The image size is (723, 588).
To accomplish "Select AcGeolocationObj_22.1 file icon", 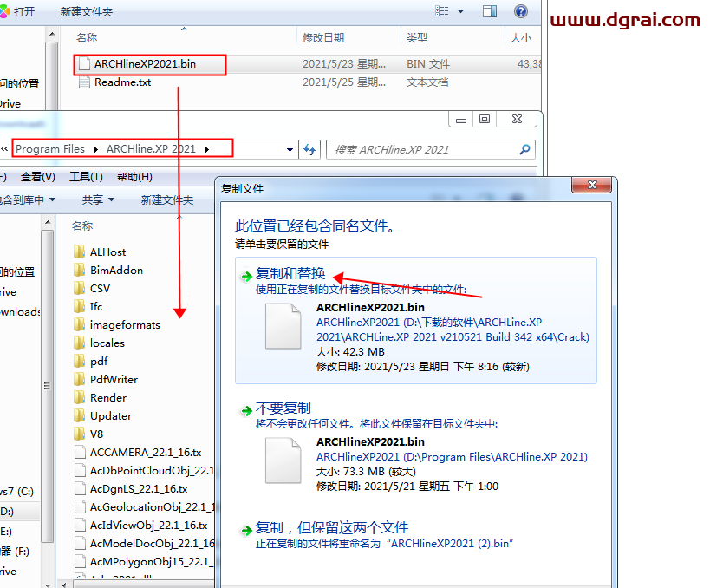I will pos(80,506).
